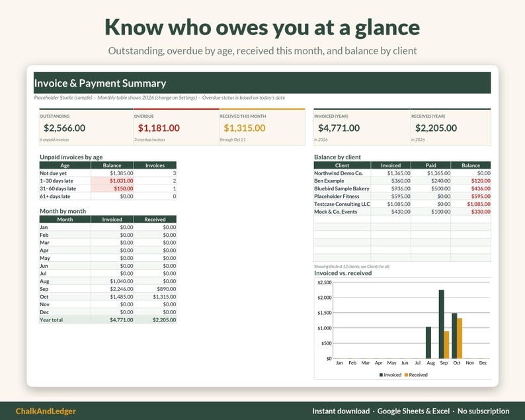Click the Received header in Month by month

(x=155, y=220)
